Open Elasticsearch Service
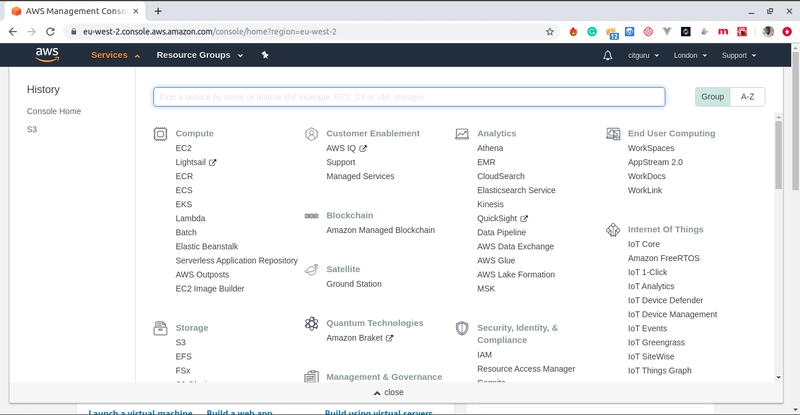800x415 pixels. pos(516,190)
